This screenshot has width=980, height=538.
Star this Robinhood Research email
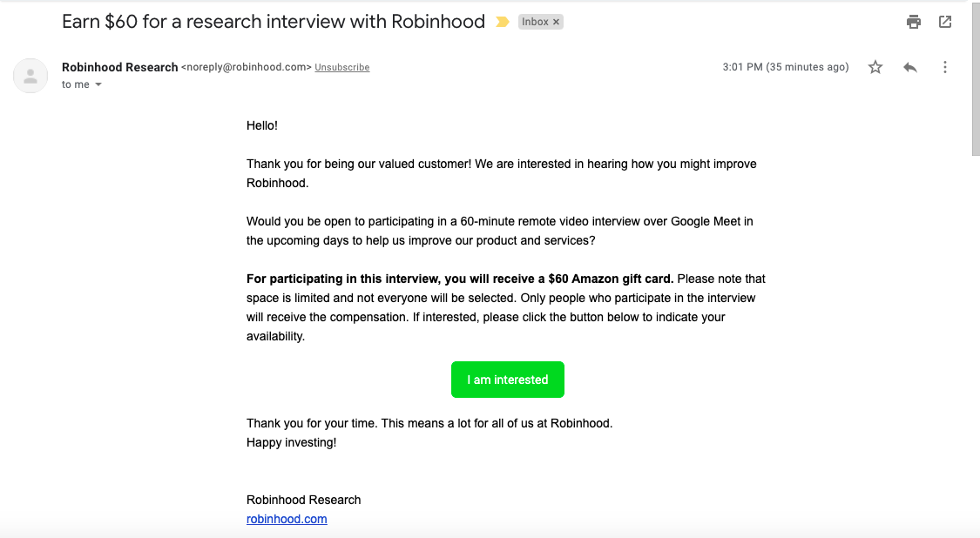[875, 67]
